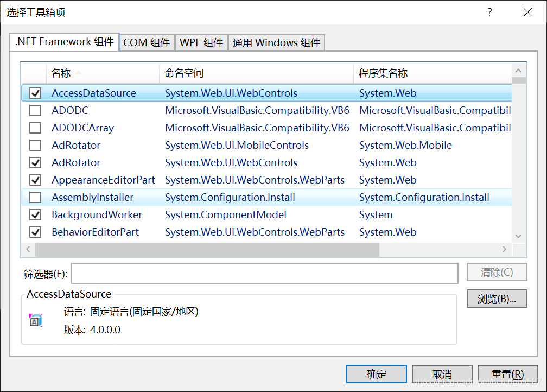Select the ADODCArray row name
547x392 pixels.
[x=82, y=128]
